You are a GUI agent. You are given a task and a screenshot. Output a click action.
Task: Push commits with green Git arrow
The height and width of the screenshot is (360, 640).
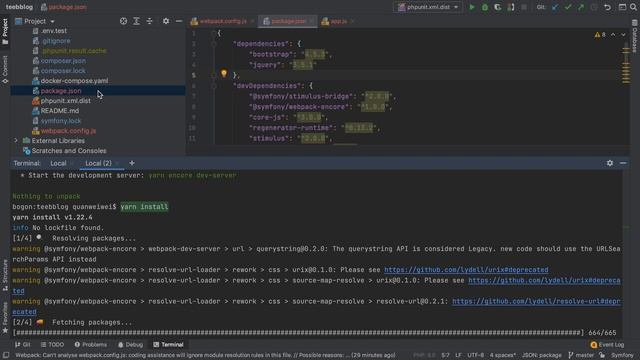click(581, 7)
